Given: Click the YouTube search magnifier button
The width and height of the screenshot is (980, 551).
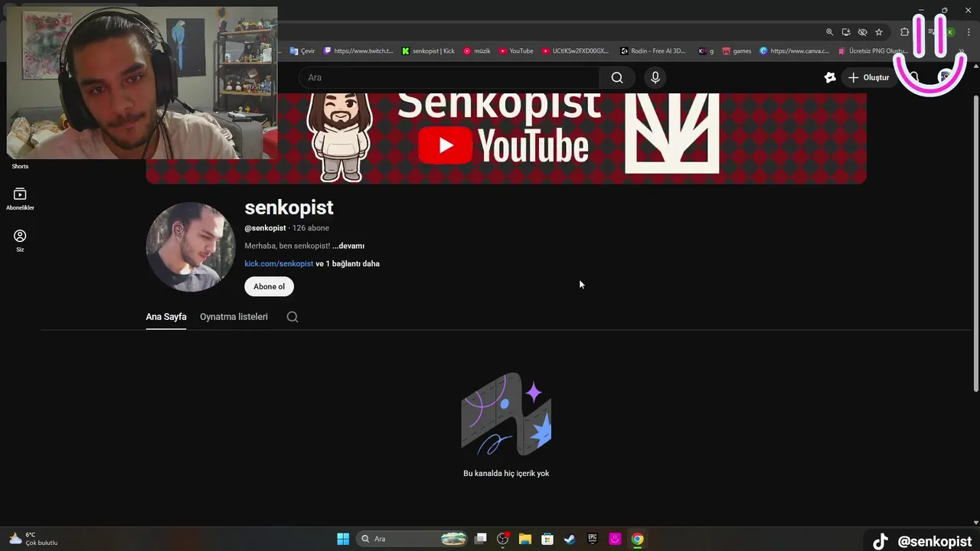Looking at the screenshot, I should coord(617,77).
